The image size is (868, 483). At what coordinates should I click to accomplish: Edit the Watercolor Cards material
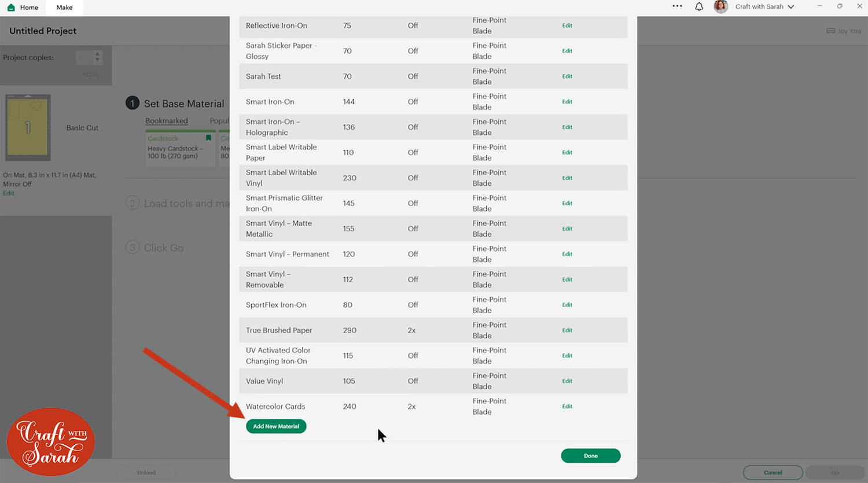click(x=567, y=407)
